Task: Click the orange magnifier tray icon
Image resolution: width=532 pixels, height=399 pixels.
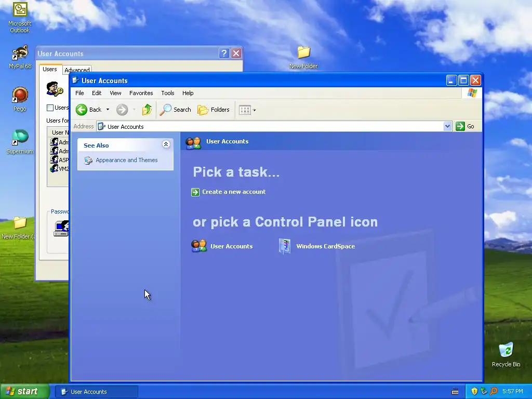Action: click(x=494, y=391)
